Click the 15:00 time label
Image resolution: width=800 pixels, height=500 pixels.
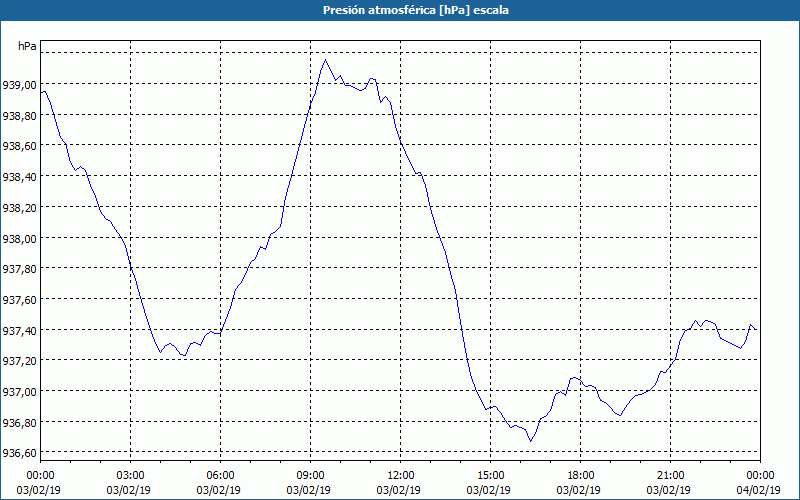[x=490, y=476]
